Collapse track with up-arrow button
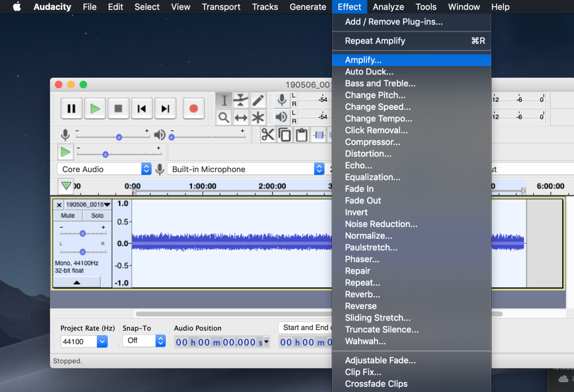The image size is (574, 392). click(x=77, y=282)
